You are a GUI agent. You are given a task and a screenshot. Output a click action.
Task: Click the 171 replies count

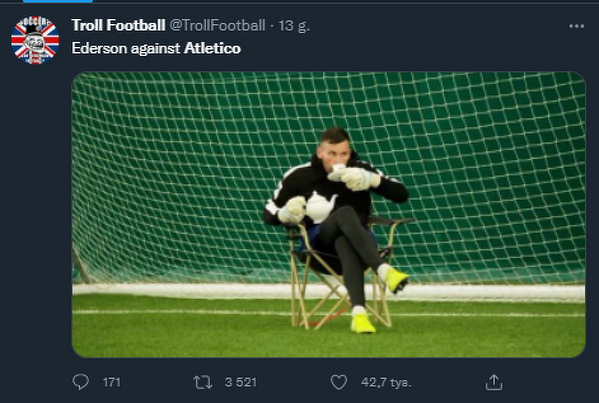click(x=112, y=382)
